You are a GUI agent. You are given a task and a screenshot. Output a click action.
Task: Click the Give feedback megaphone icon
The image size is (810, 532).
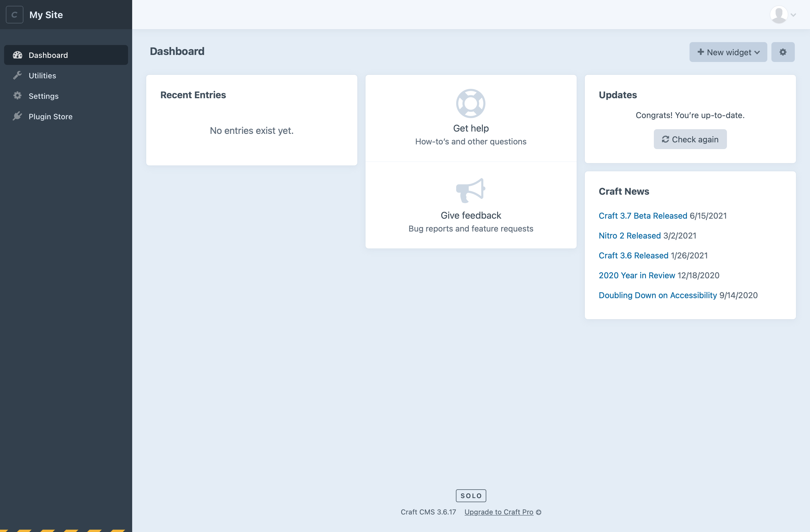click(470, 191)
